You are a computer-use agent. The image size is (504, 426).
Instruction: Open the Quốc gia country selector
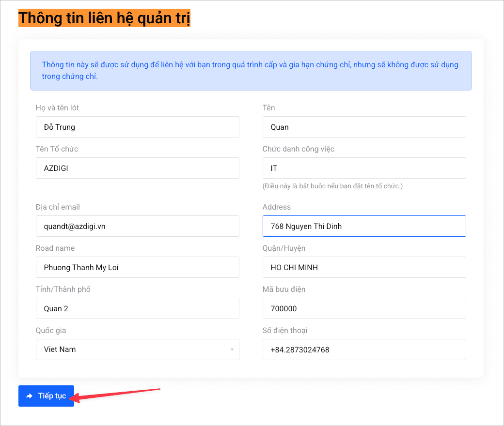pos(137,350)
